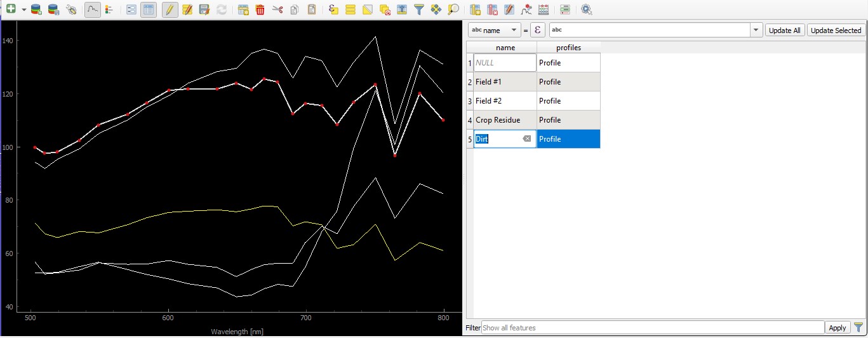Click the 'profiles' column header
Viewport: 868px width, 338px height.
coord(568,48)
